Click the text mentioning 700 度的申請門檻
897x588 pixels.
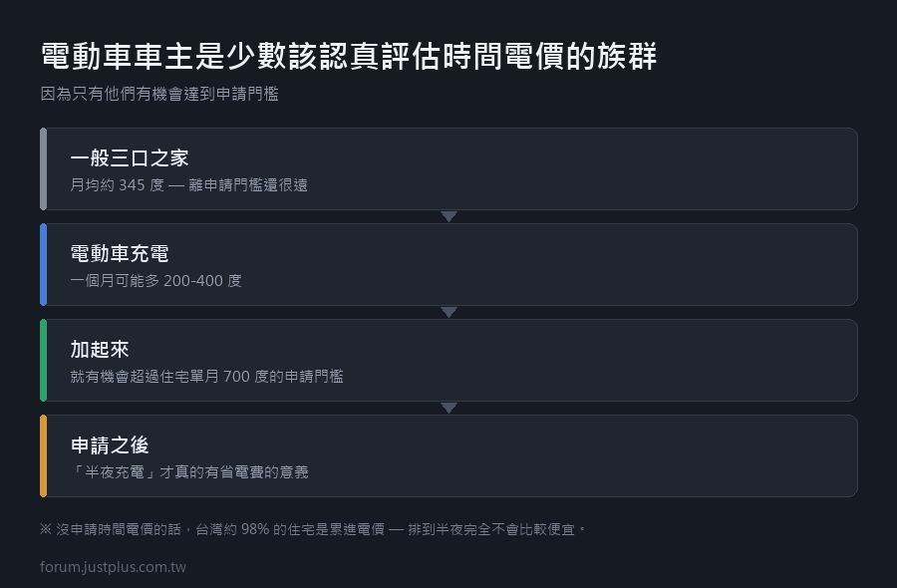pyautogui.click(x=206, y=376)
